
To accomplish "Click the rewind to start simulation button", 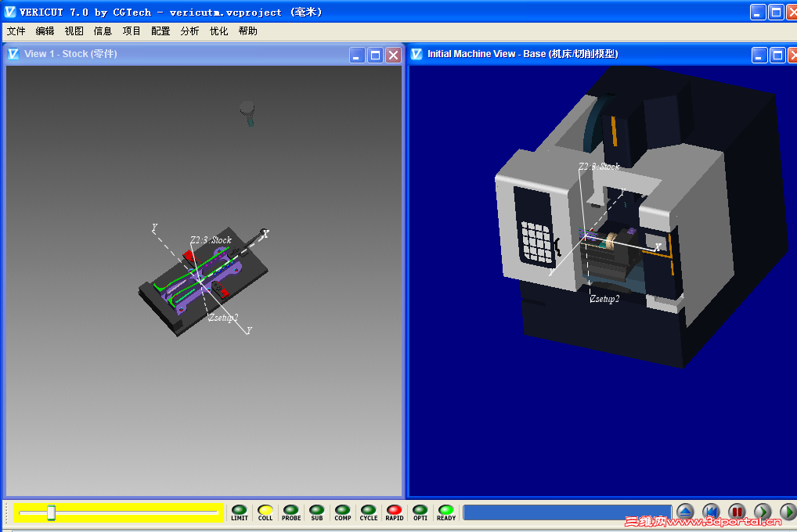I will pos(711,512).
